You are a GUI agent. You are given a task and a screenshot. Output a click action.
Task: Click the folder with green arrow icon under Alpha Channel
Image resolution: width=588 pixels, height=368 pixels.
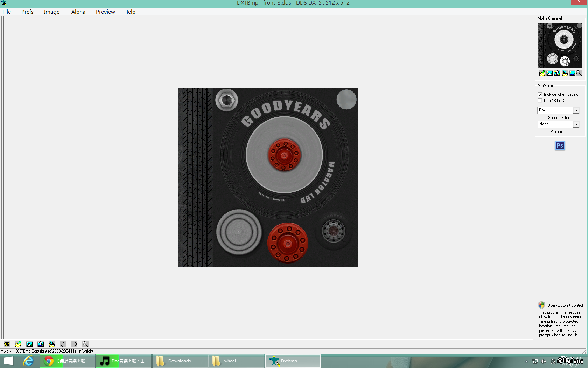(x=542, y=73)
